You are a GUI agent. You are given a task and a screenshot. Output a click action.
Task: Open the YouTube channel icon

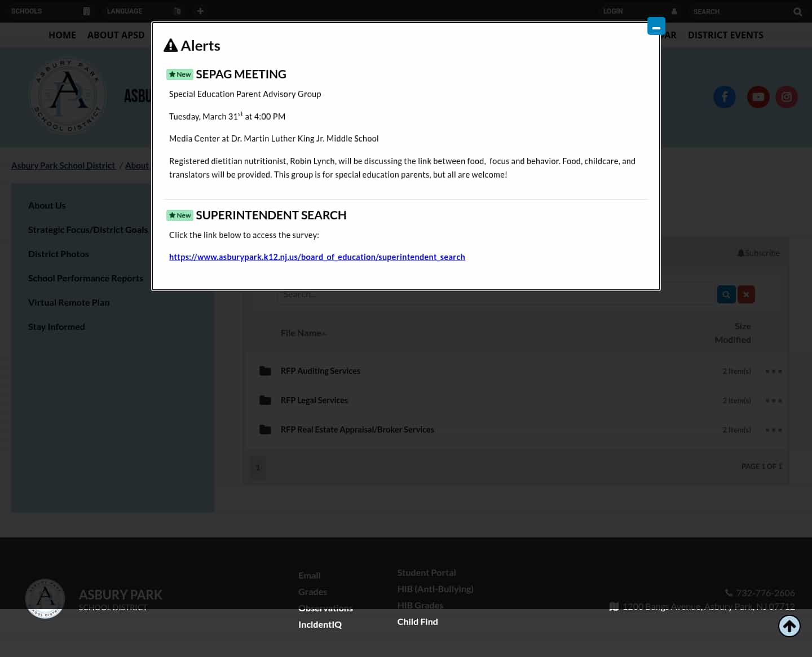(758, 97)
